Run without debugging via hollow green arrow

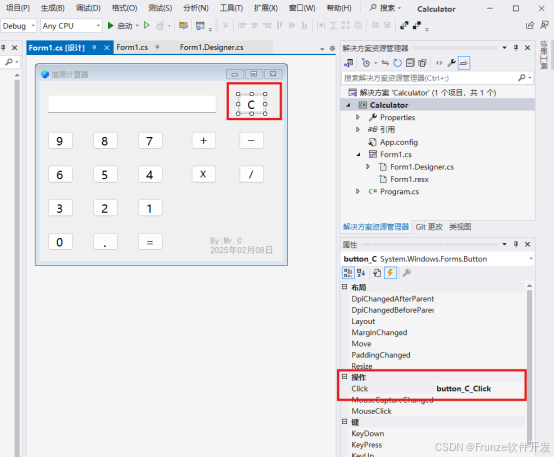pos(147,25)
